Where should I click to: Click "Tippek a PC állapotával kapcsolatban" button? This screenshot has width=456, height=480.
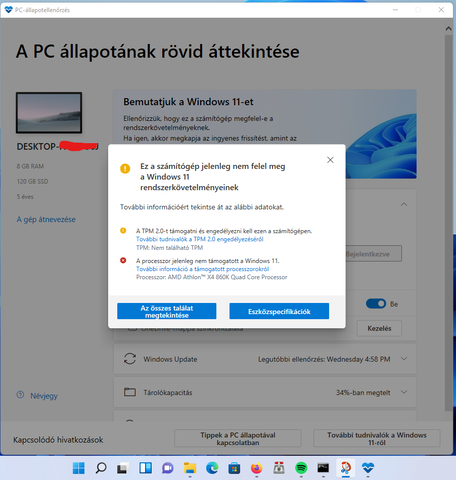[x=238, y=438]
